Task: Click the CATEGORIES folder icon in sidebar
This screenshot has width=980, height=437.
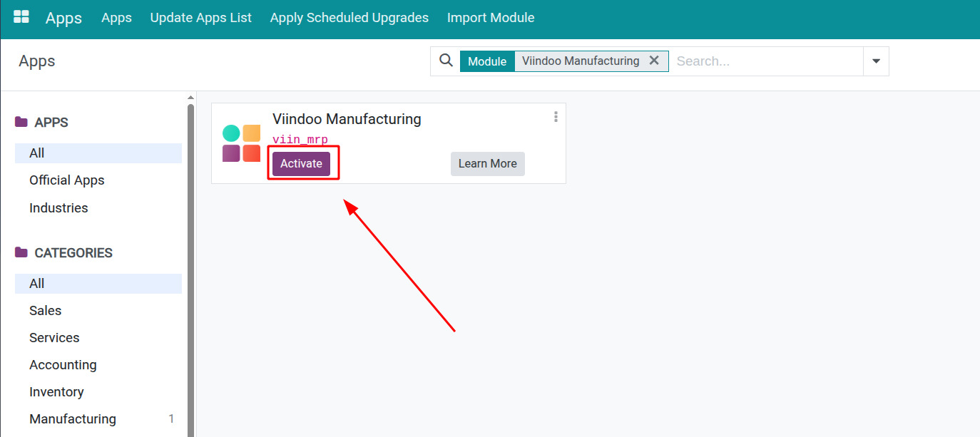Action: pyautogui.click(x=21, y=252)
